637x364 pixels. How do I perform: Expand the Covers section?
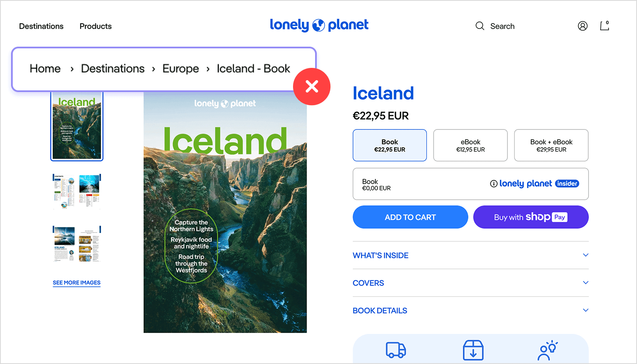pos(470,283)
